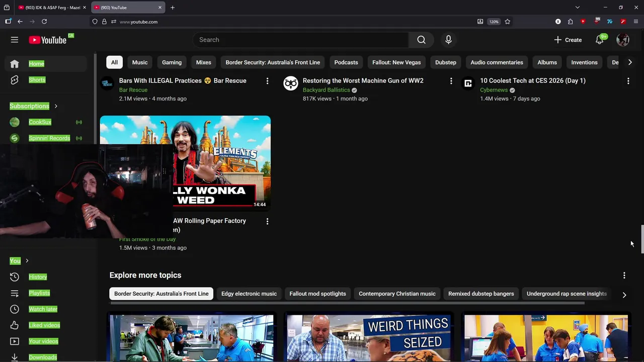Select Edgy electronic music topic chip
The height and width of the screenshot is (362, 644).
pyautogui.click(x=249, y=294)
